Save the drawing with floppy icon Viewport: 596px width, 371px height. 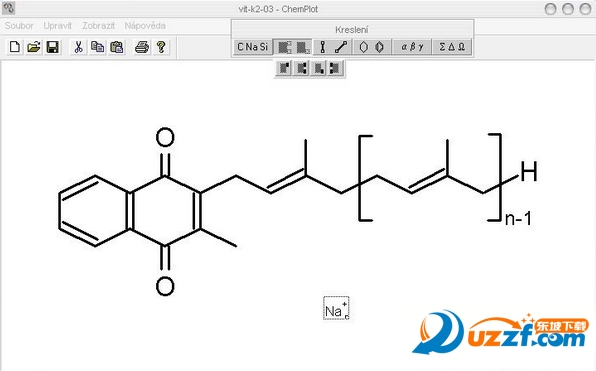click(x=52, y=47)
